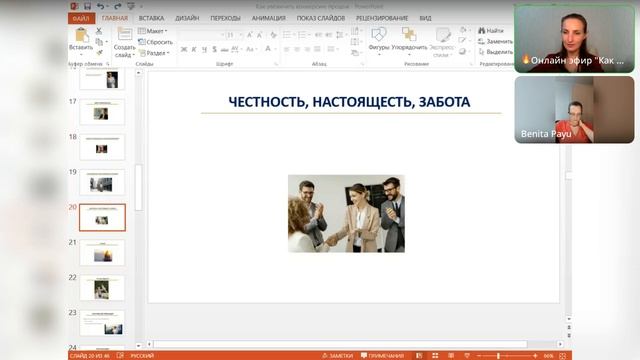Switch to the РЕЦЕНЗИРОВАНИЕ tab
The height and width of the screenshot is (360, 640).
tap(382, 18)
